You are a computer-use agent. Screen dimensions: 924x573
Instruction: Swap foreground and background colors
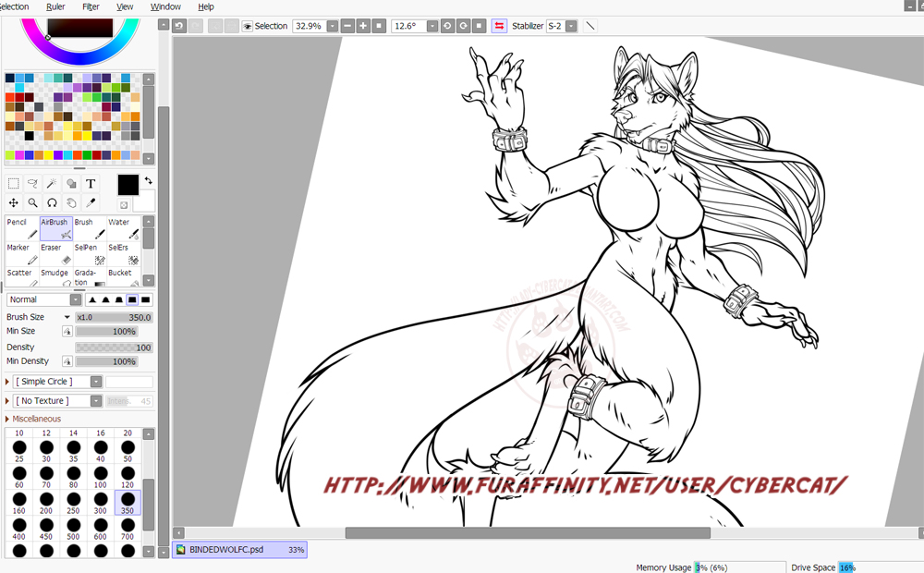148,181
